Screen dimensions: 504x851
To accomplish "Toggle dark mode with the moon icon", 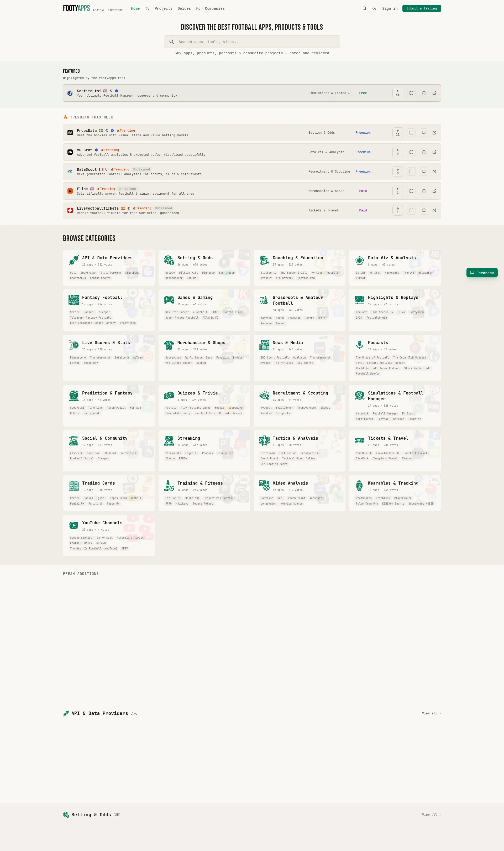I will tap(374, 8).
